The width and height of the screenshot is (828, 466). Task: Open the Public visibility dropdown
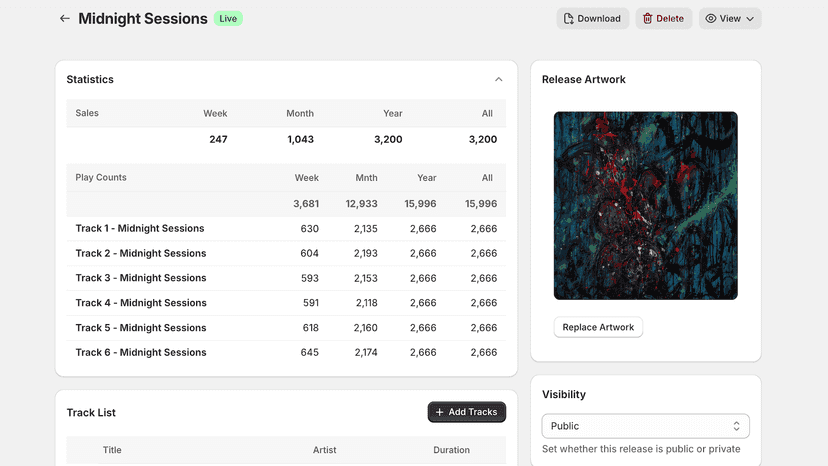click(x=645, y=426)
